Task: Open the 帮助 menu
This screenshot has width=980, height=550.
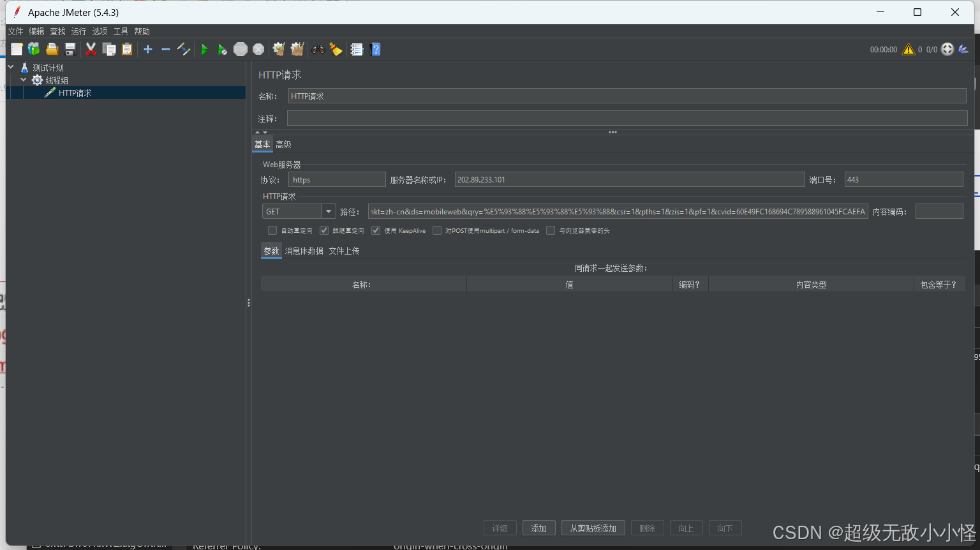Action: [142, 31]
